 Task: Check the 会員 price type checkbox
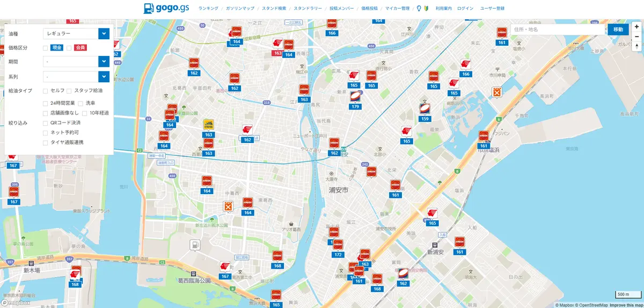point(69,48)
